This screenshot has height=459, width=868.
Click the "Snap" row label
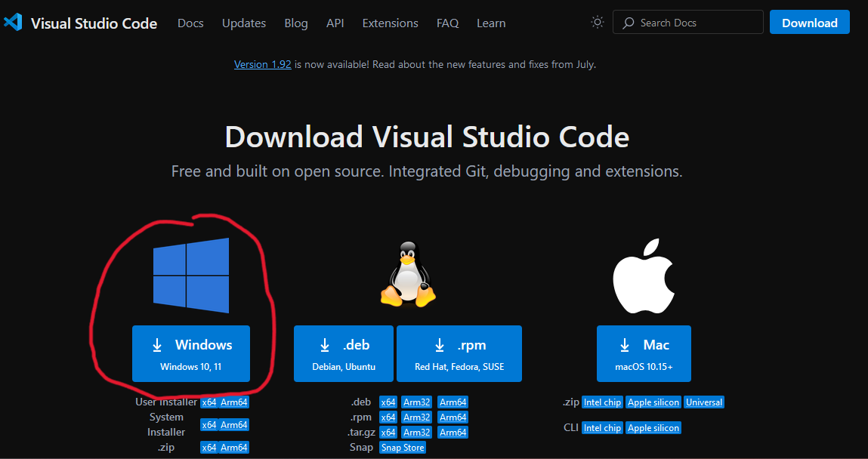(362, 448)
